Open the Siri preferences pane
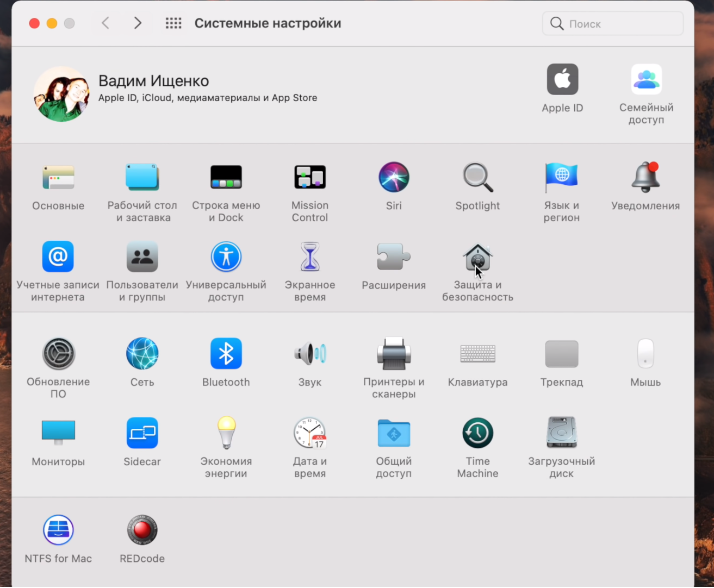714x588 pixels. point(394,177)
